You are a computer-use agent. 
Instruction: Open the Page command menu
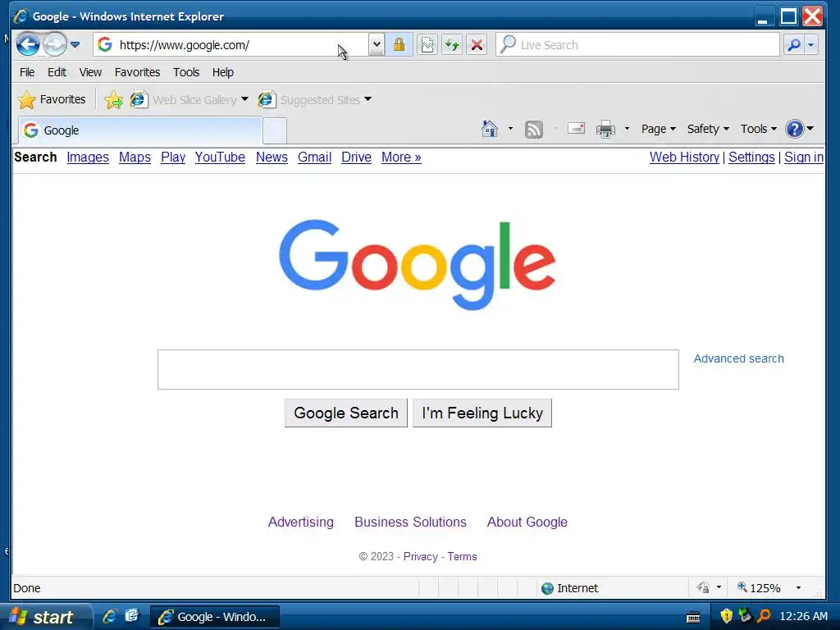[x=659, y=129]
